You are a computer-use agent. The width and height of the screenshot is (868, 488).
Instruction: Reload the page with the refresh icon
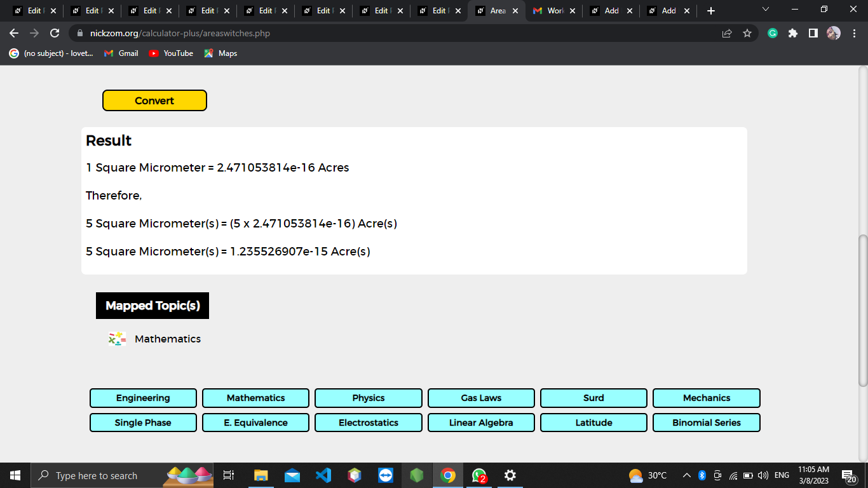point(55,33)
